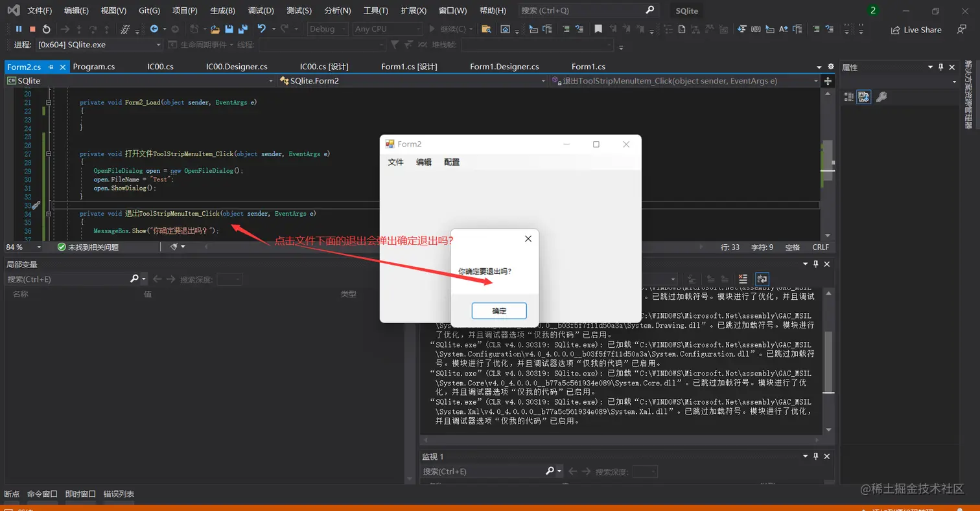
Task: Collapse the 打开文件ToolStripMenuItem_Click method outline
Action: point(49,154)
